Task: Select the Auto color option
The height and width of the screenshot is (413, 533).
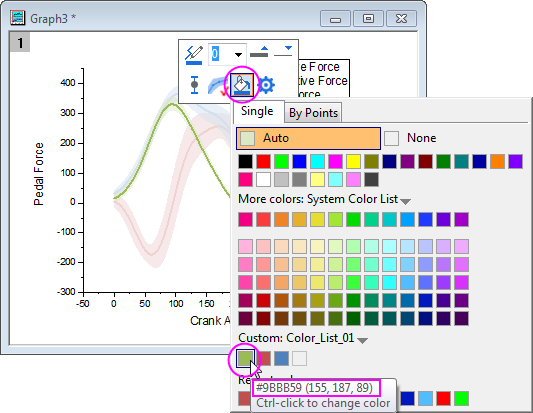Action: tap(308, 138)
